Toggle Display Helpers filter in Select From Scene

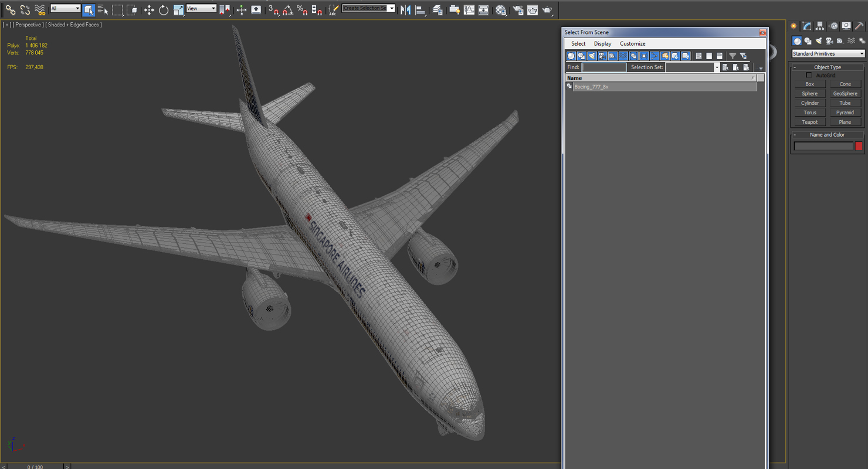(x=613, y=56)
